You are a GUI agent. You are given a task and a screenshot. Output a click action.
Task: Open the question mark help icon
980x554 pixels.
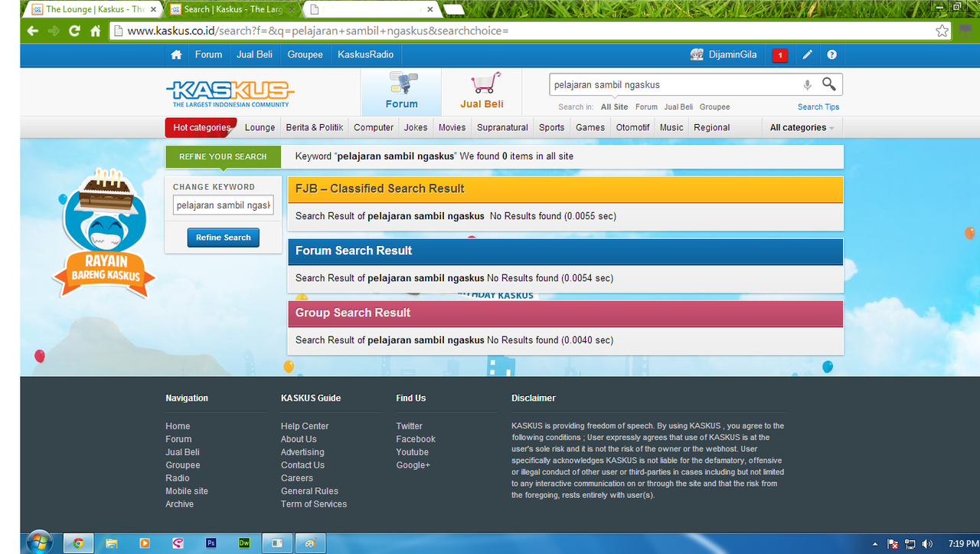click(831, 55)
